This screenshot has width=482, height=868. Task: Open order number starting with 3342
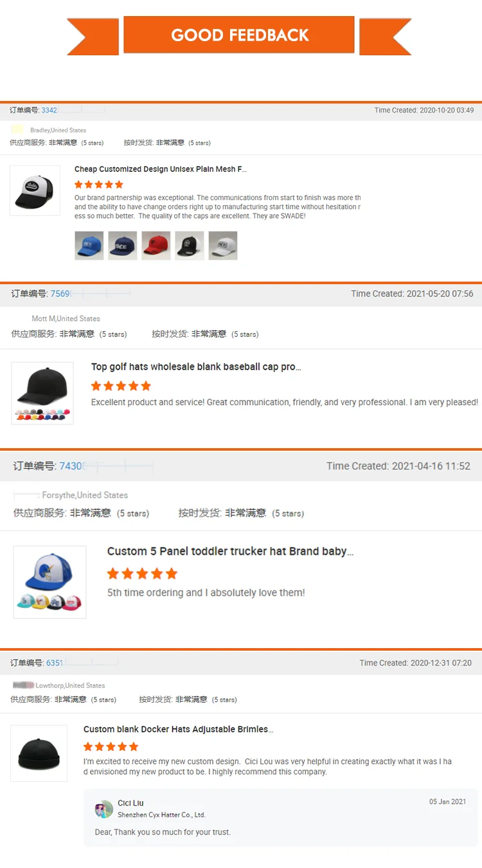pos(49,110)
